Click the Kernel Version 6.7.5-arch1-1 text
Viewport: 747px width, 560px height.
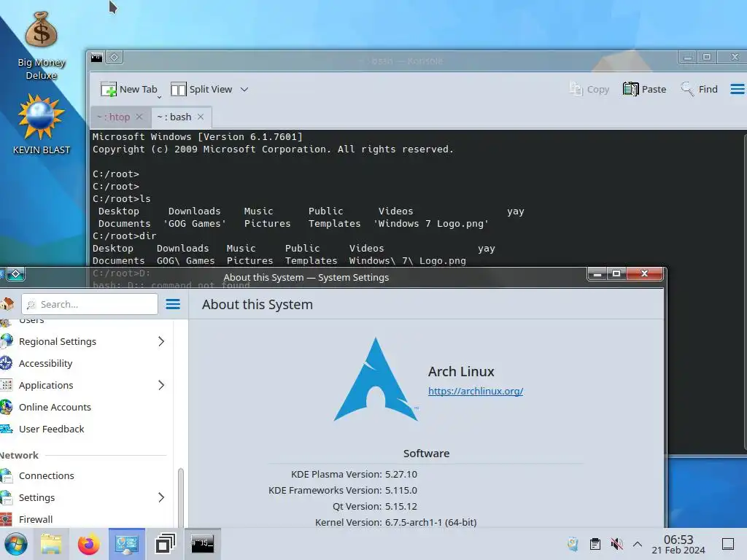pos(396,522)
